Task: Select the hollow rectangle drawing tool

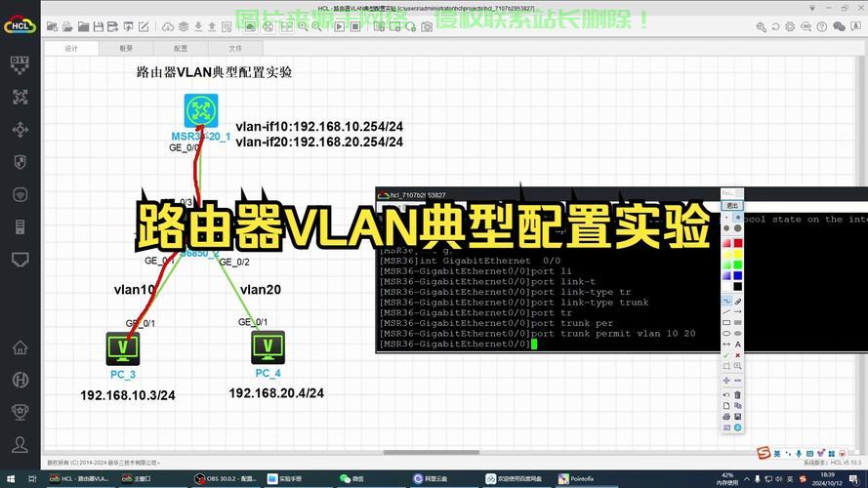Action: 726,322
